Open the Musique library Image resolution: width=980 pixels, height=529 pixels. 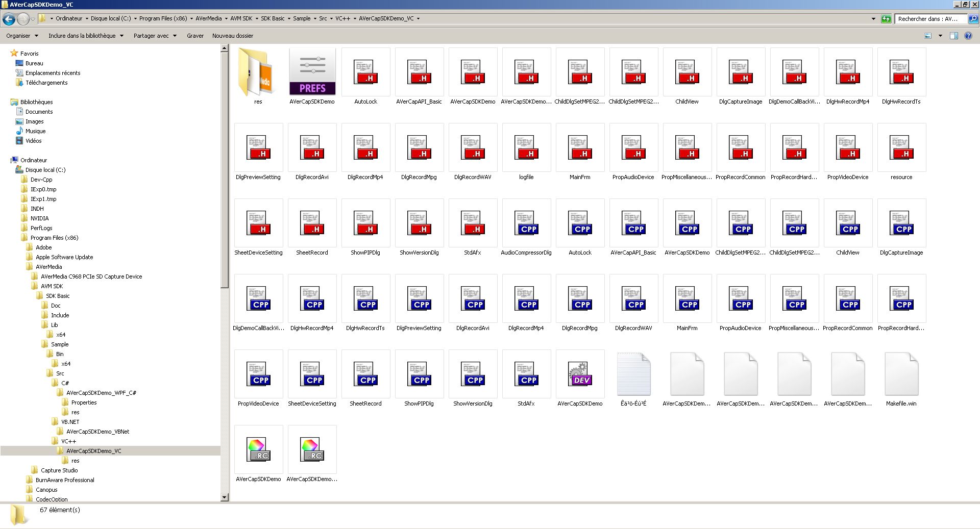(x=35, y=131)
